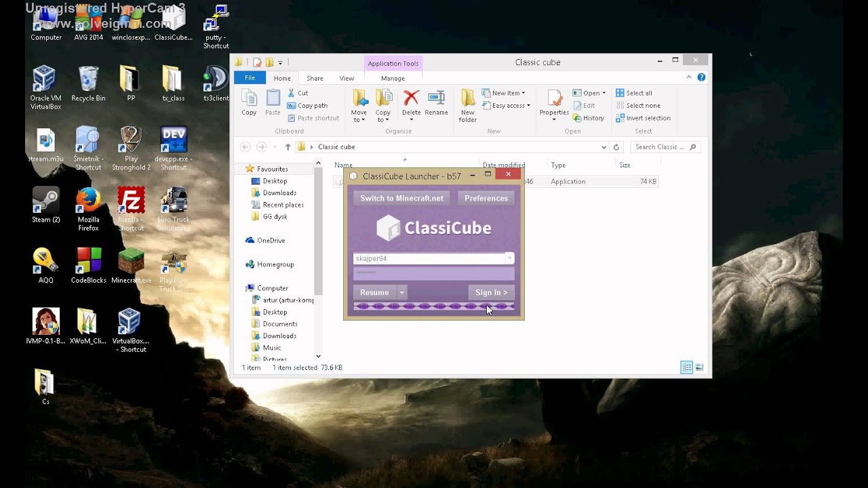Collapse the Explorer ribbon with the chevron

(690, 78)
